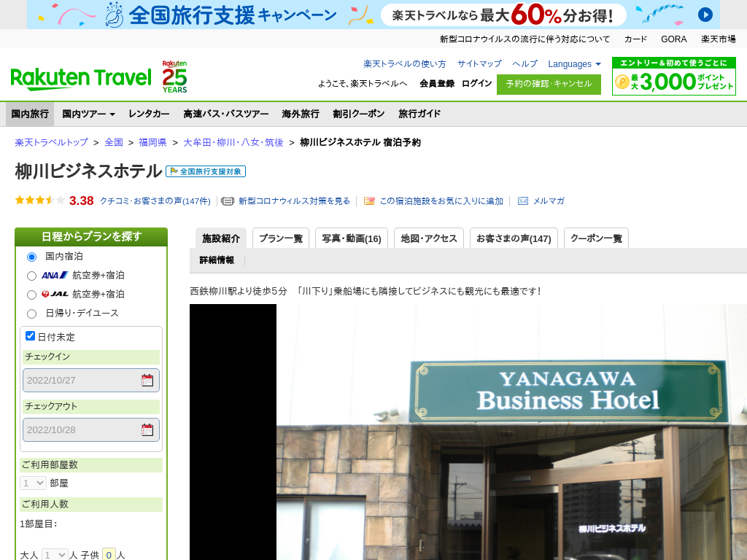Image resolution: width=747 pixels, height=560 pixels.
Task: Switch to the クーポン一覧 tab
Action: click(596, 238)
